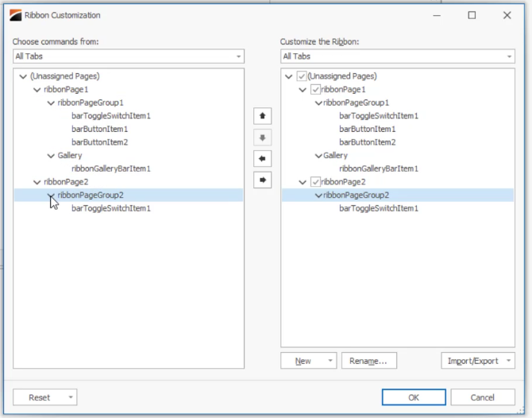The height and width of the screenshot is (418, 532).
Task: Select barButtonItem1 in left tree
Action: 100,129
